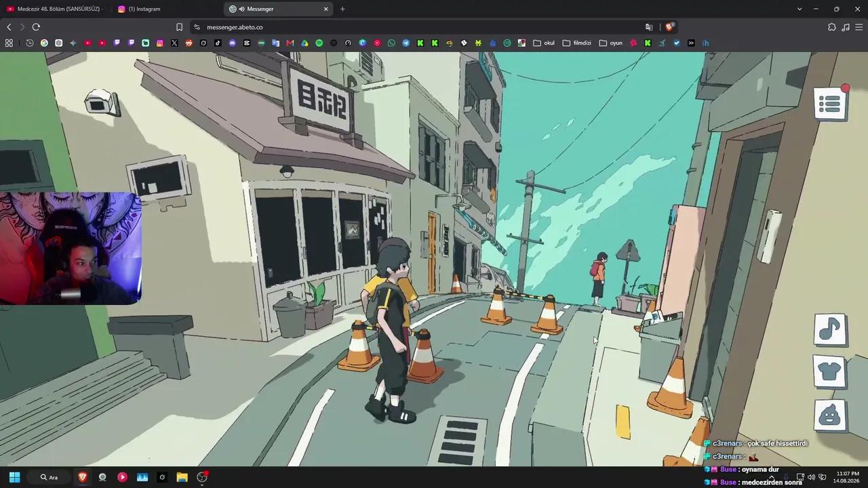Open the WhatsApp bookmark
868x488 pixels.
(x=391, y=43)
